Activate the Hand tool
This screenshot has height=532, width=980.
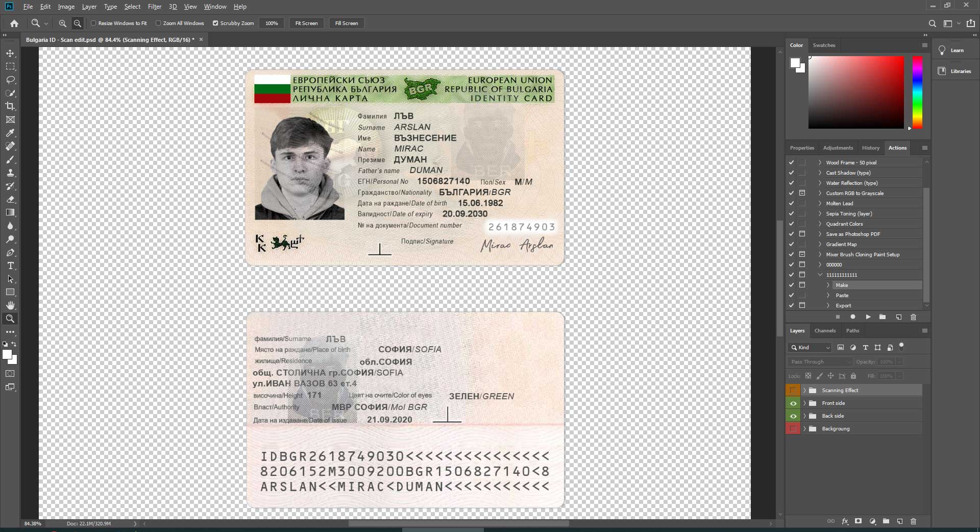click(x=10, y=305)
